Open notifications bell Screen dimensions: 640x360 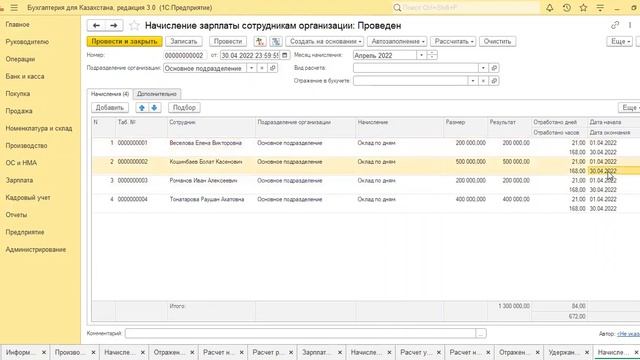pyautogui.click(x=550, y=8)
